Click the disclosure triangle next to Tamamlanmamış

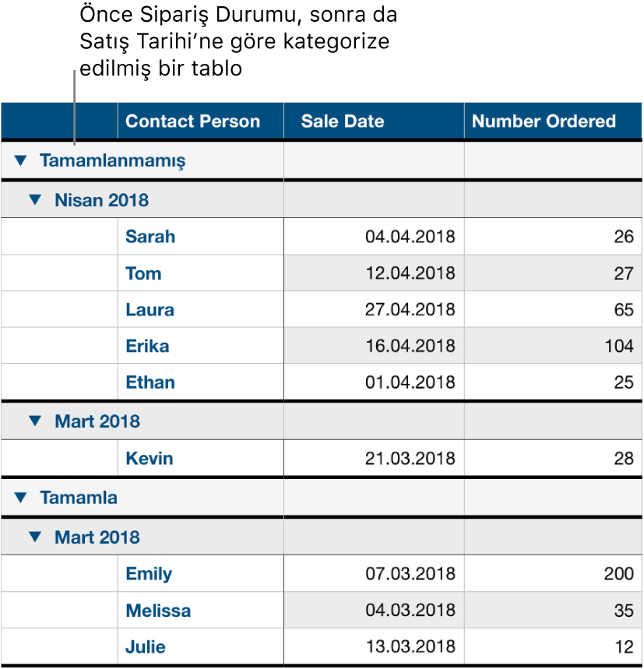[21, 160]
